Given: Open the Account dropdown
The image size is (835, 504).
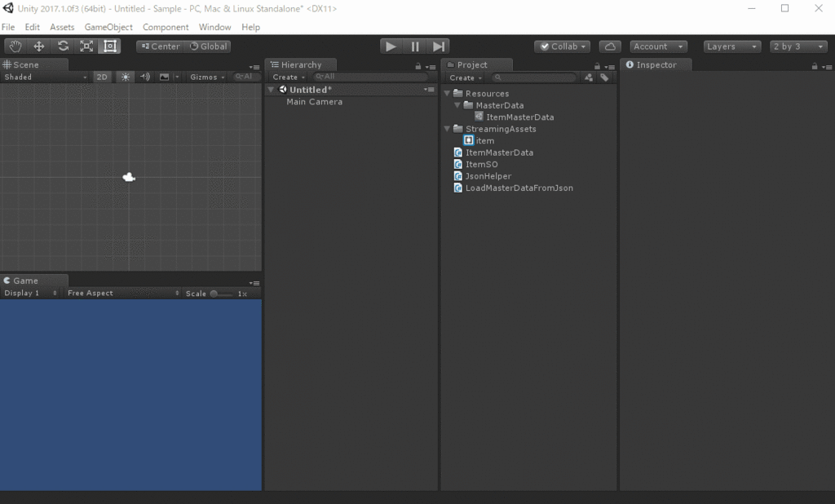Looking at the screenshot, I should tap(658, 46).
